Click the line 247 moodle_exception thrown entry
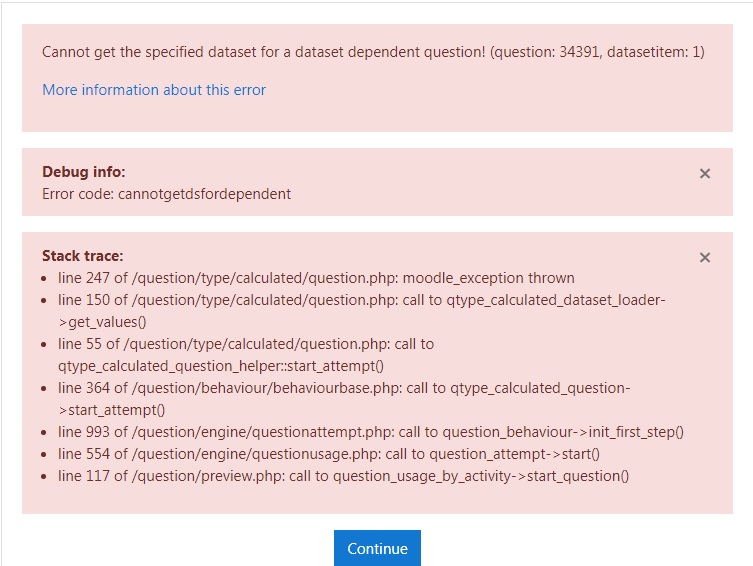753x566 pixels. click(x=316, y=278)
